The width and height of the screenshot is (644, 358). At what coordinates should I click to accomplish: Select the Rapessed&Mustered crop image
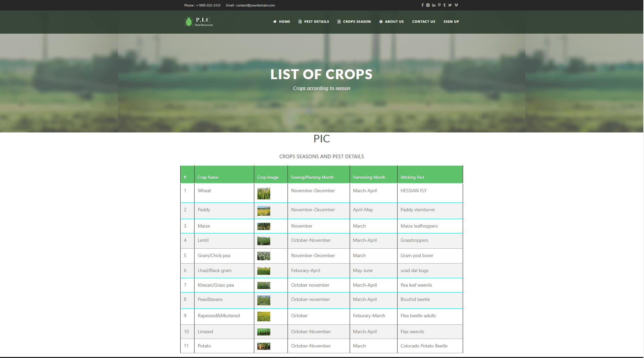(263, 317)
